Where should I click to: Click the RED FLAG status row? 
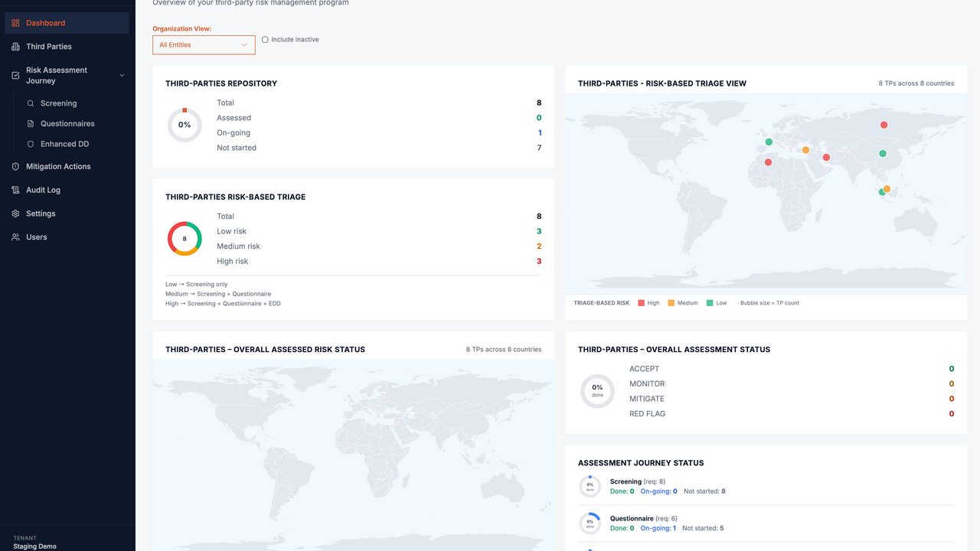point(792,414)
